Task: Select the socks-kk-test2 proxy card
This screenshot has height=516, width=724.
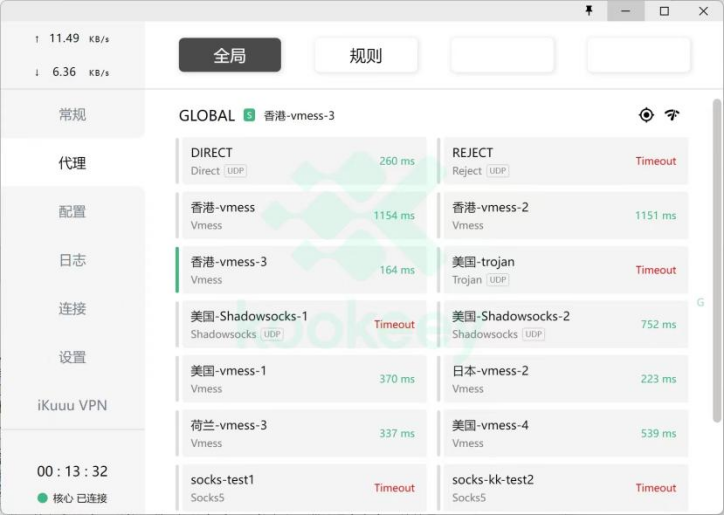Action: [563, 488]
